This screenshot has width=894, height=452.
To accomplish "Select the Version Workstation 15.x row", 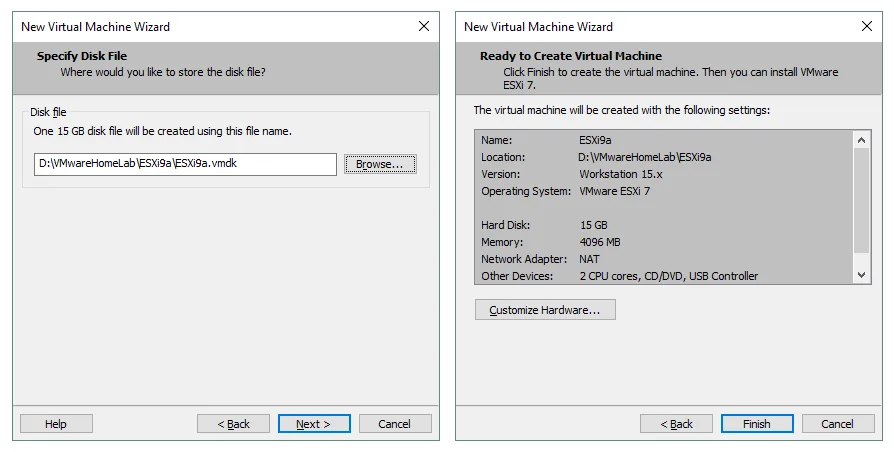I will pos(664,174).
